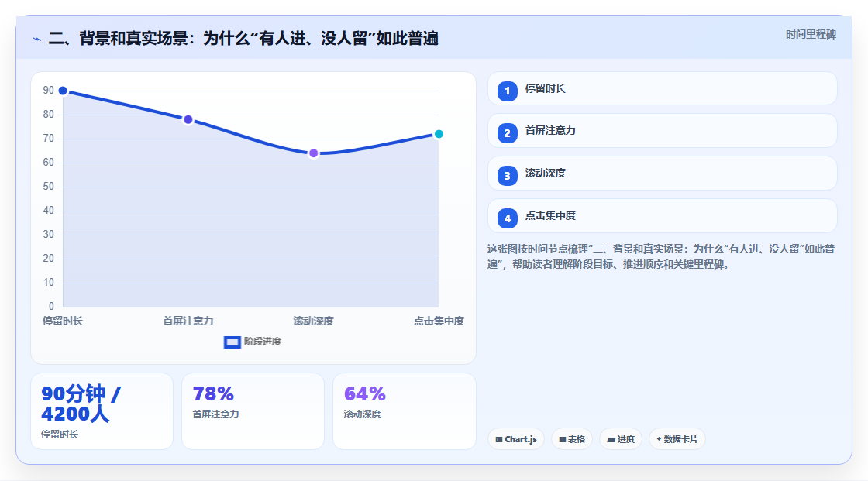The width and height of the screenshot is (868, 481).
Task: Select the 点击集中度 list item
Action: coord(662,216)
